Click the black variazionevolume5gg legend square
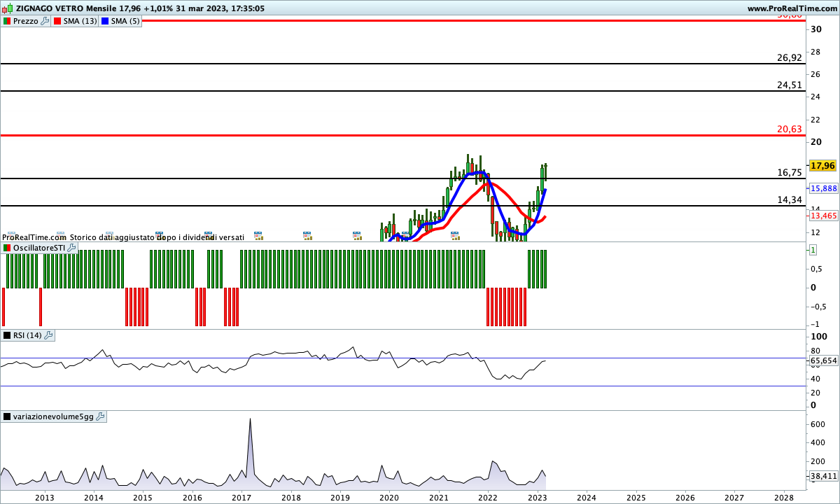Screen dimensions: 840x504 pos(7,416)
